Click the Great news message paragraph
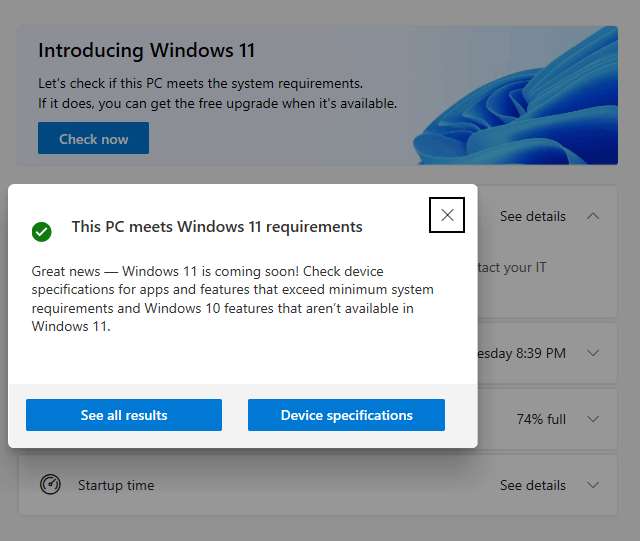 [x=233, y=299]
